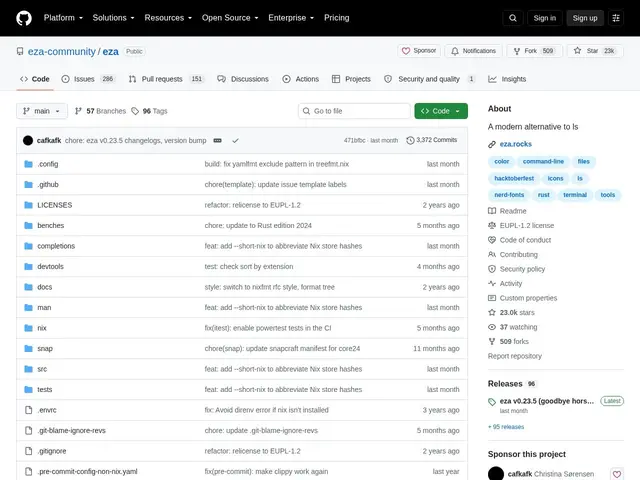Click the Sign up button

[x=584, y=18]
